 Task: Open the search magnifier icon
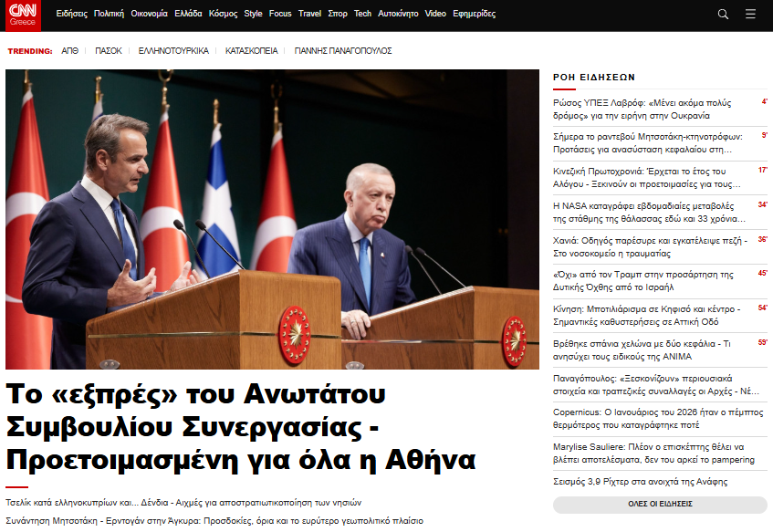point(723,15)
